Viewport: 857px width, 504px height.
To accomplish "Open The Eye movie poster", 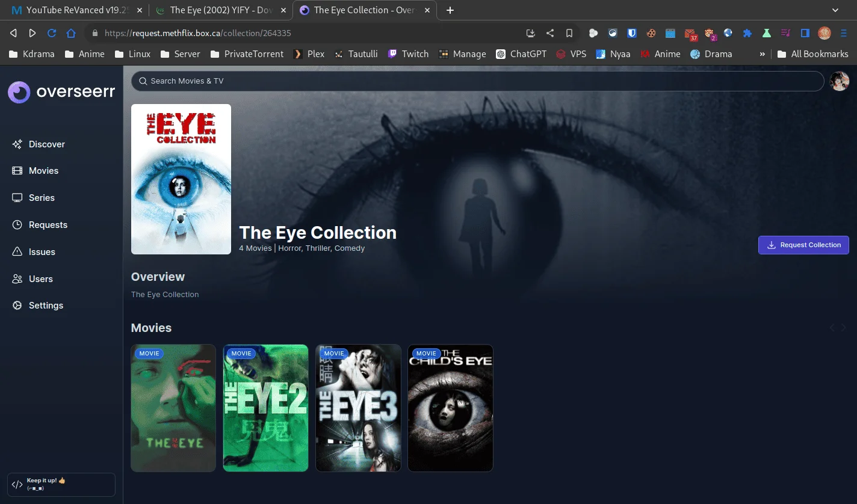I will tap(173, 408).
